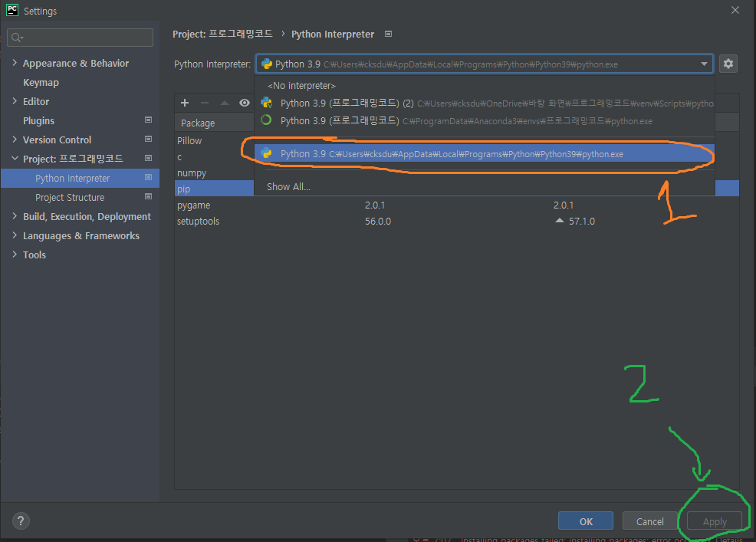
Task: Expand the Version Control section
Action: tap(15, 140)
